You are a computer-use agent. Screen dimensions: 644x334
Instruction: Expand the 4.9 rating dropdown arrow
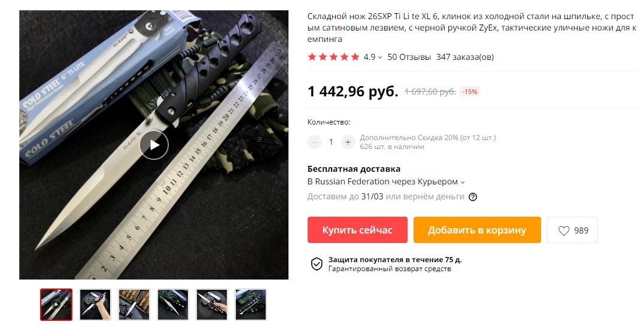380,57
